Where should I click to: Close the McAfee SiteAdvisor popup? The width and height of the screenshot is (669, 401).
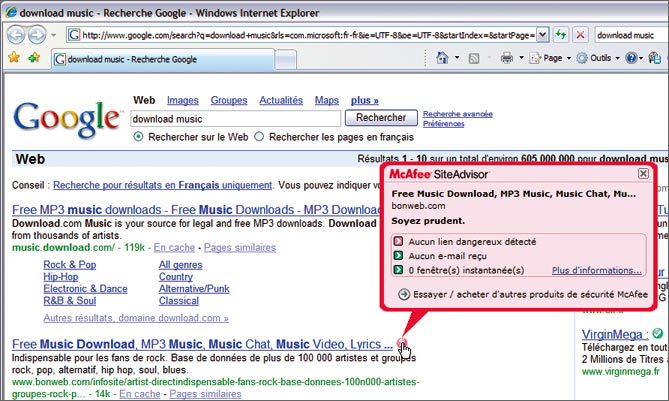coord(643,173)
